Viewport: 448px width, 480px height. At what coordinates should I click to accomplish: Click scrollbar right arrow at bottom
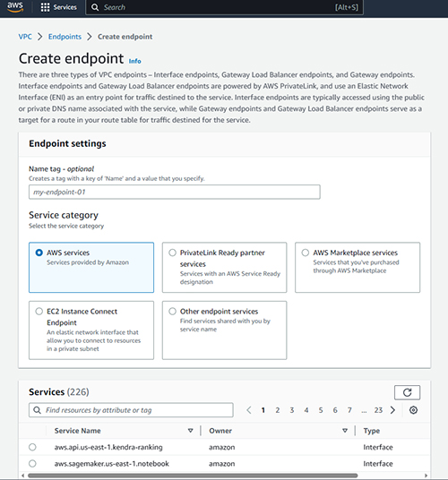point(426,476)
